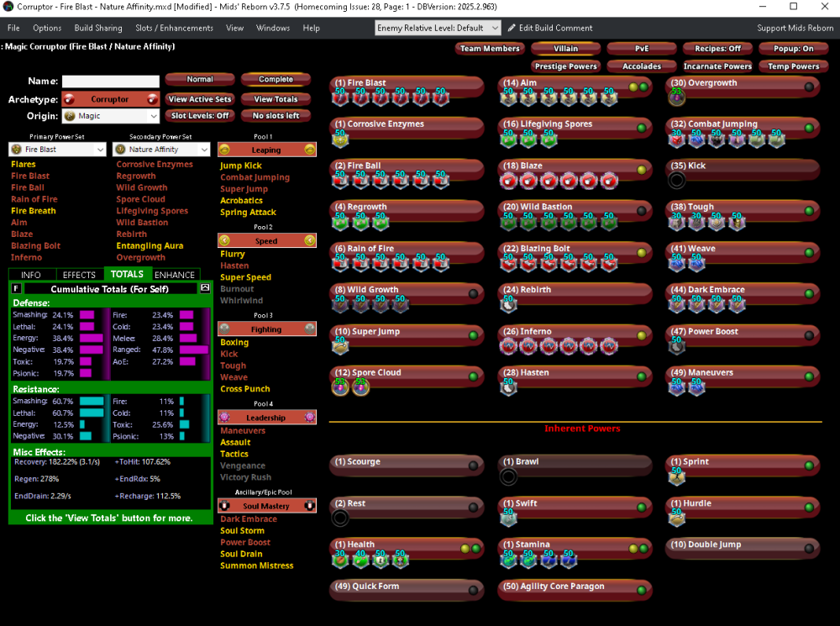Click the View Active Sets button
This screenshot has width=840, height=626.
tap(200, 99)
